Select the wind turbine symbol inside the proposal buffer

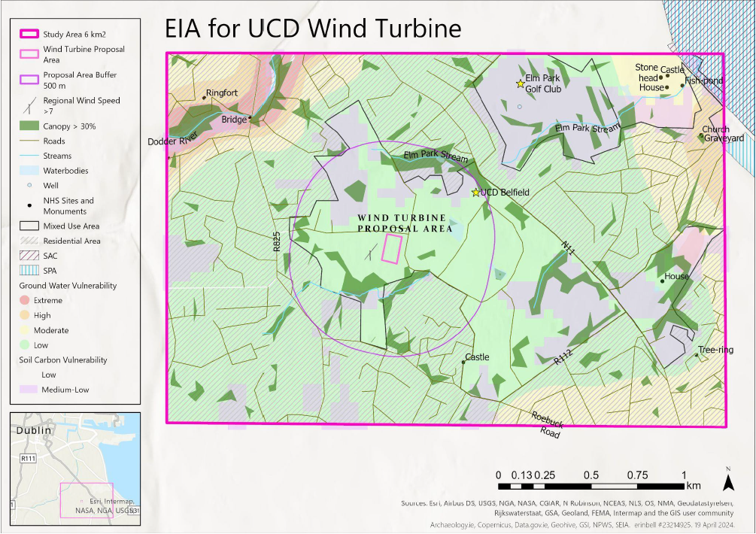point(369,255)
